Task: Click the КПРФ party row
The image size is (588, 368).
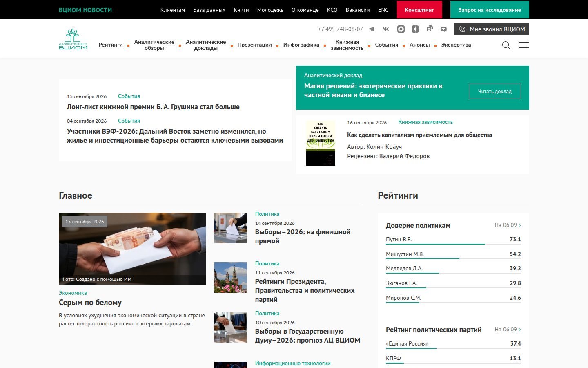Action: (x=453, y=358)
